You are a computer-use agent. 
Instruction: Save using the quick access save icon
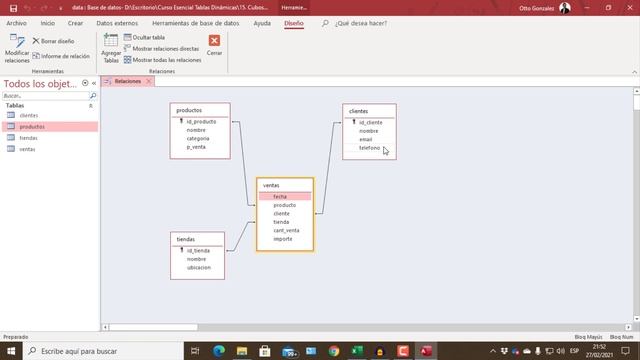[x=13, y=8]
